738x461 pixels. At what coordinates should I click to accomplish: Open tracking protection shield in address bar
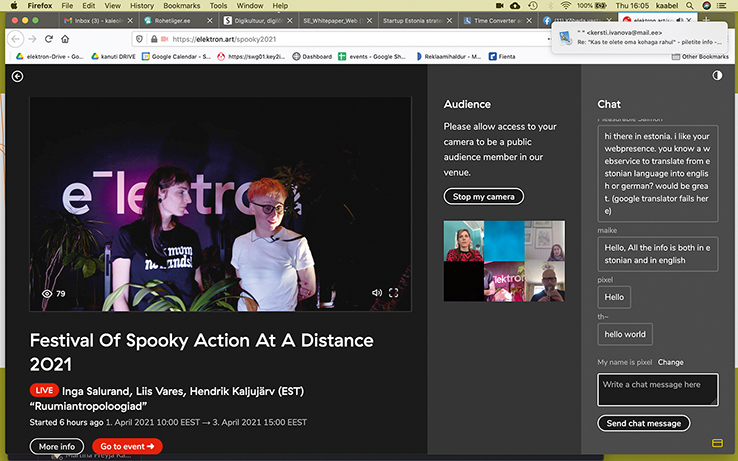point(139,39)
